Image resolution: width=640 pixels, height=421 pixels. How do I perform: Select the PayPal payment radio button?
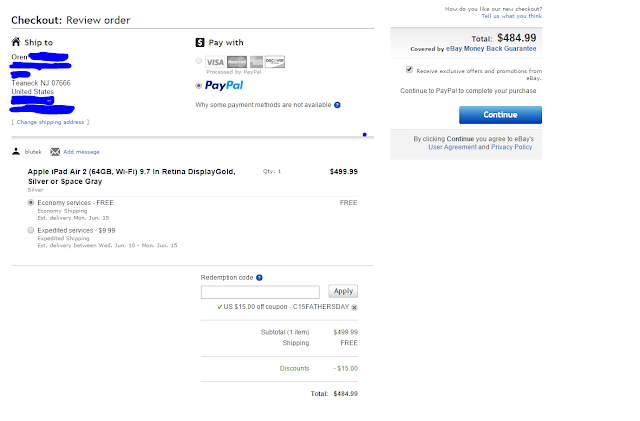pyautogui.click(x=198, y=85)
